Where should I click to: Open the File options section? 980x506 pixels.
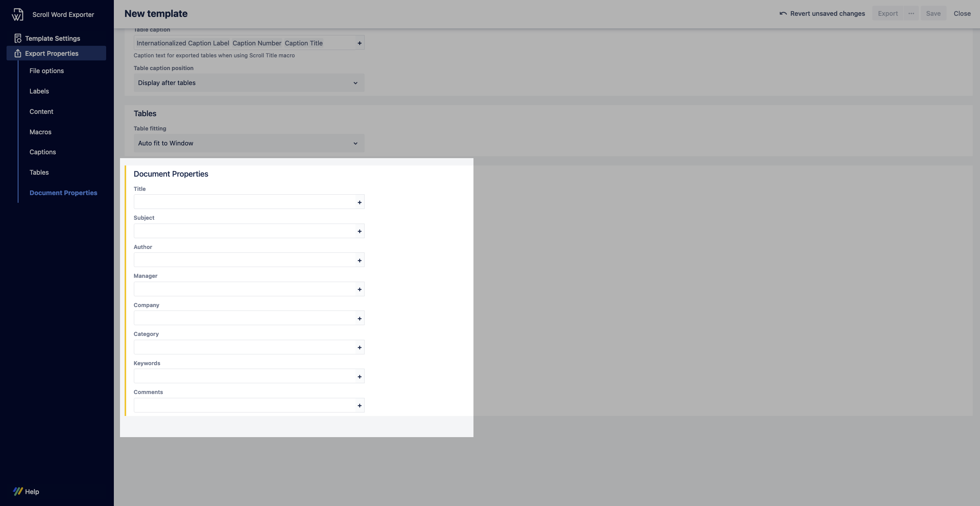coord(47,71)
